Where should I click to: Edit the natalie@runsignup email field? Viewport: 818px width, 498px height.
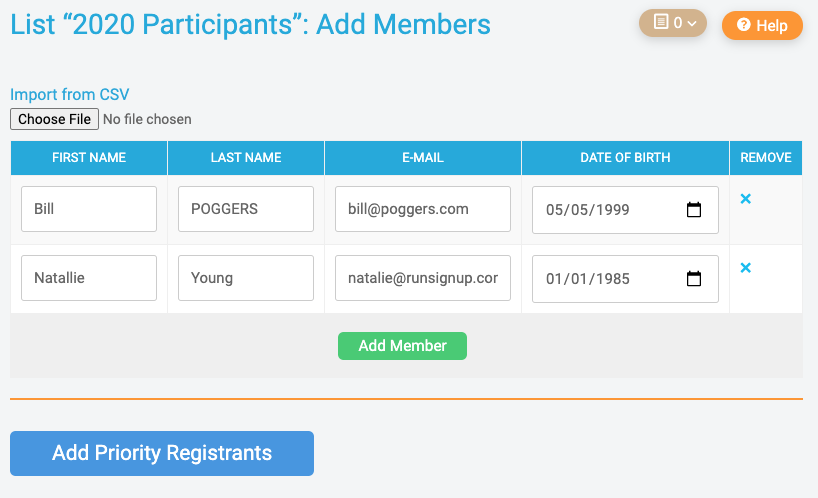pos(423,278)
